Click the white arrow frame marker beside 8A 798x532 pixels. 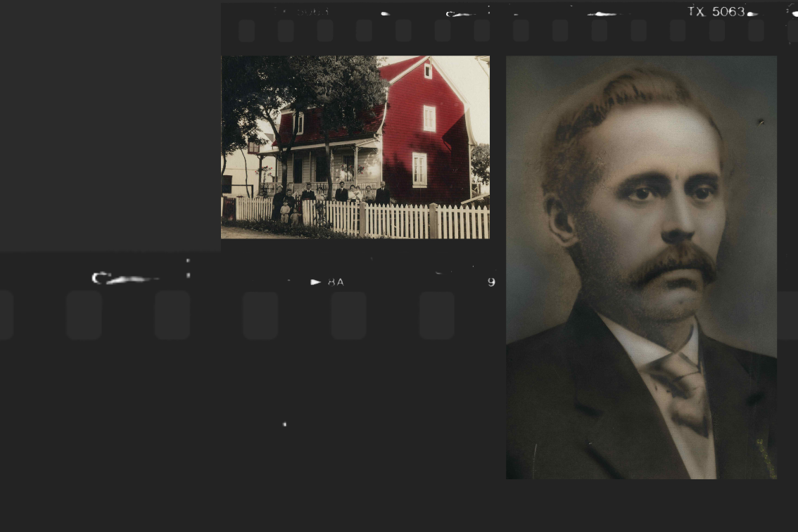point(316,282)
